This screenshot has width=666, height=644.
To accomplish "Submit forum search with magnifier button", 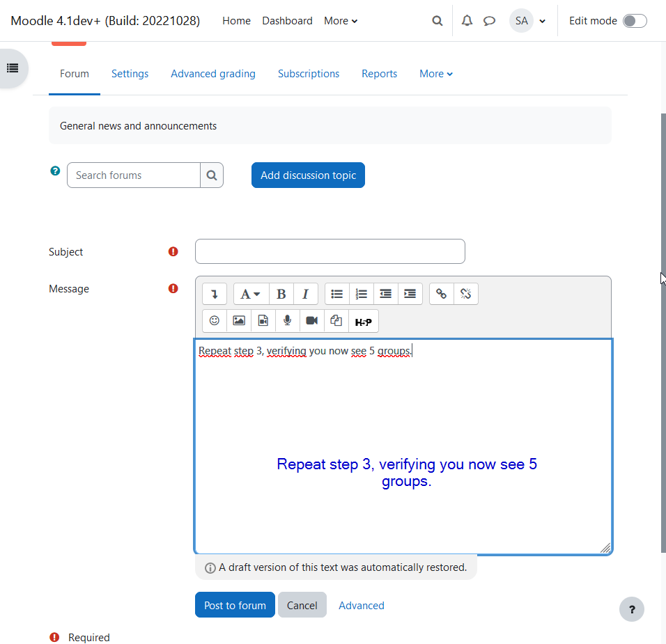I will click(212, 175).
